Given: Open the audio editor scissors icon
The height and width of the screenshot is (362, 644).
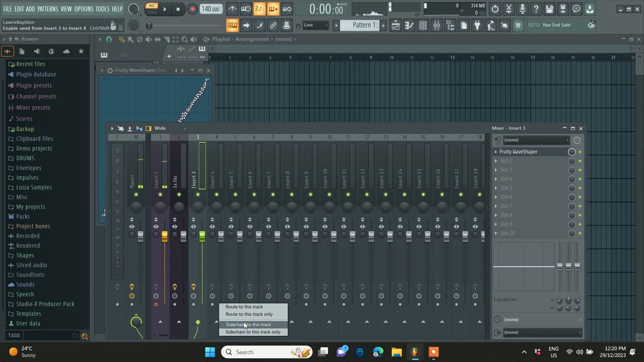Looking at the screenshot, I should (x=509, y=9).
